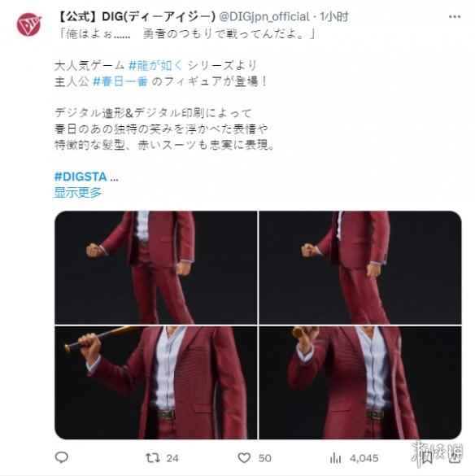
Task: View bottom-right figure photo
Action: (360, 382)
